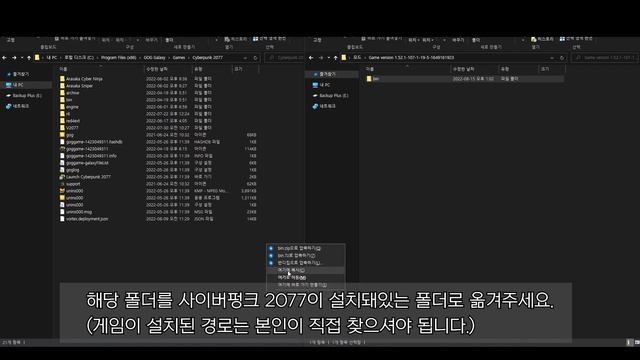Select vortex.deployment.json file
This screenshot has height=360, width=640.
point(87,219)
